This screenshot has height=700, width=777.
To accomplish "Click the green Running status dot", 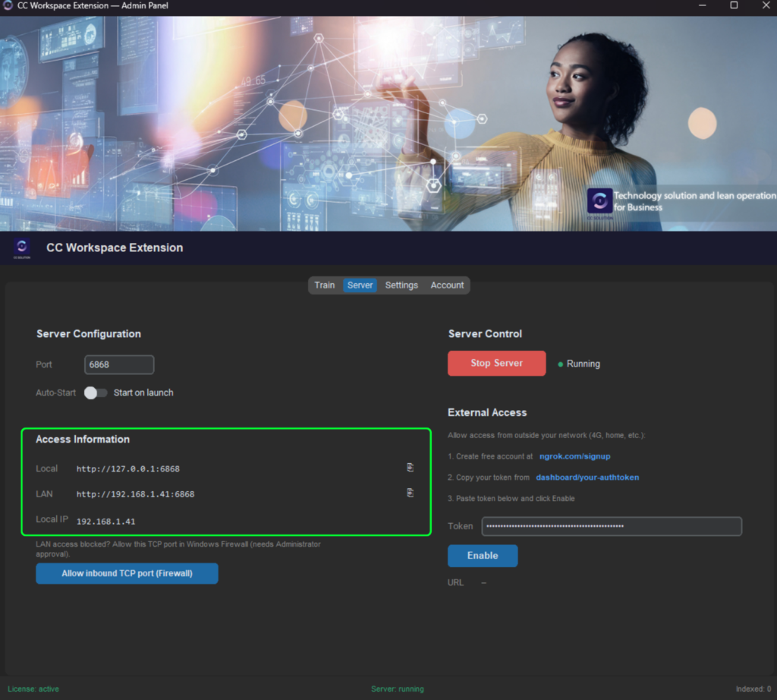I will (561, 364).
